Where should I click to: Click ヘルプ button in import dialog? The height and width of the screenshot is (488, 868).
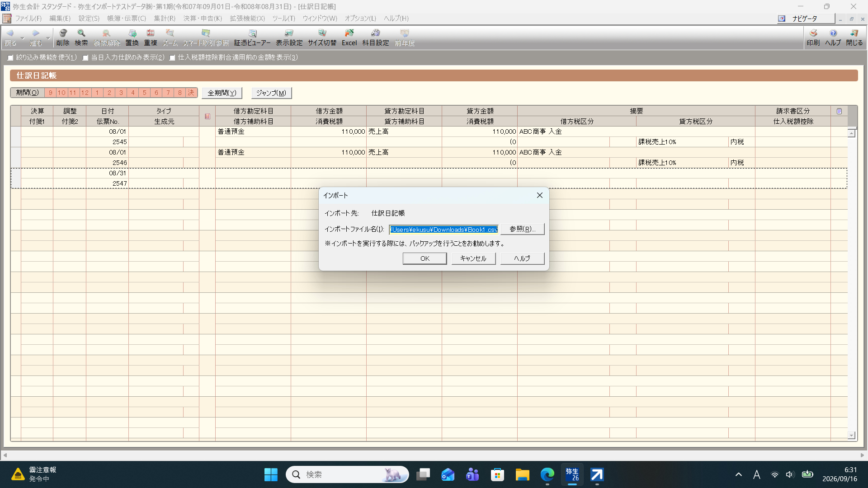point(522,258)
